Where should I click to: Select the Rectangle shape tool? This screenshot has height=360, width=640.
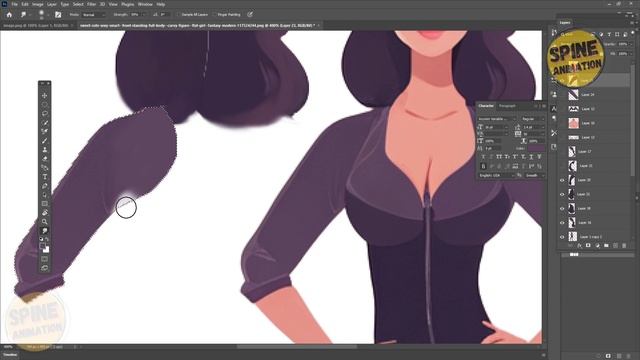pyautogui.click(x=44, y=203)
